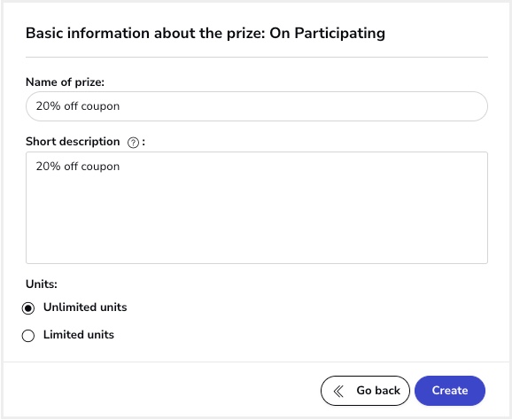Click the Go back button
The height and width of the screenshot is (420, 512).
[x=365, y=391]
